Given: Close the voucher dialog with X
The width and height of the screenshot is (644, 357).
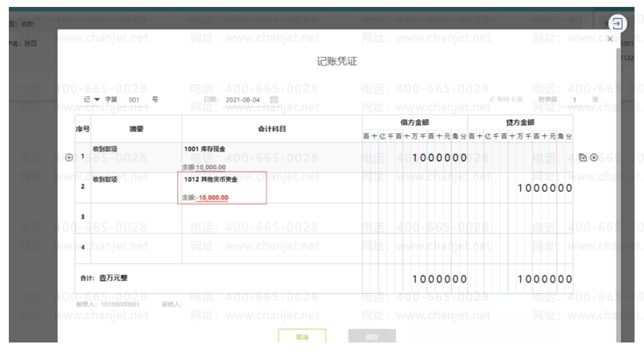Looking at the screenshot, I should click(x=610, y=39).
